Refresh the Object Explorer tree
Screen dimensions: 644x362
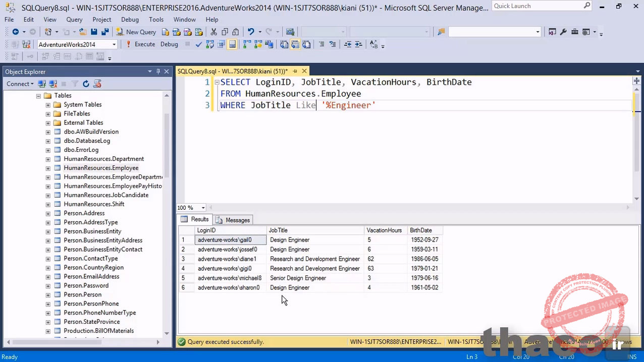pyautogui.click(x=86, y=84)
